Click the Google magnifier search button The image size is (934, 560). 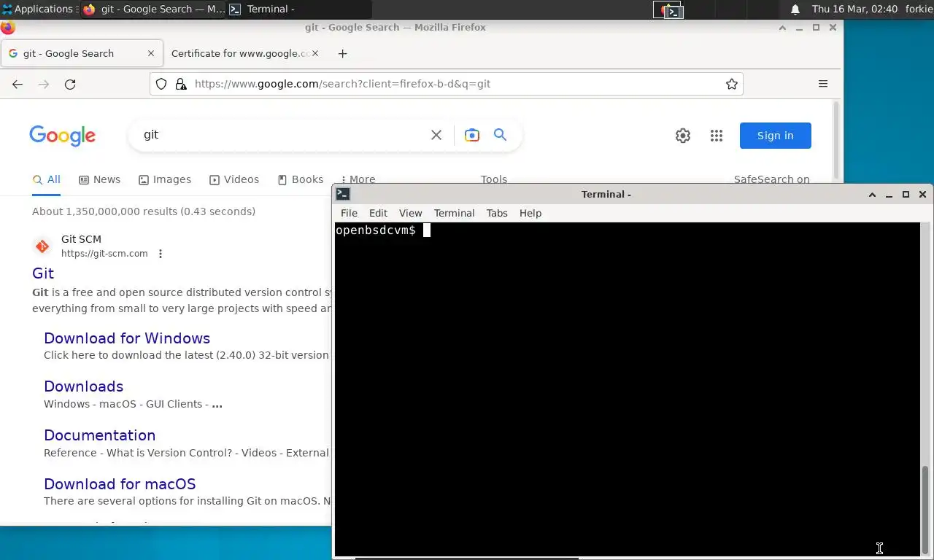[x=500, y=134]
